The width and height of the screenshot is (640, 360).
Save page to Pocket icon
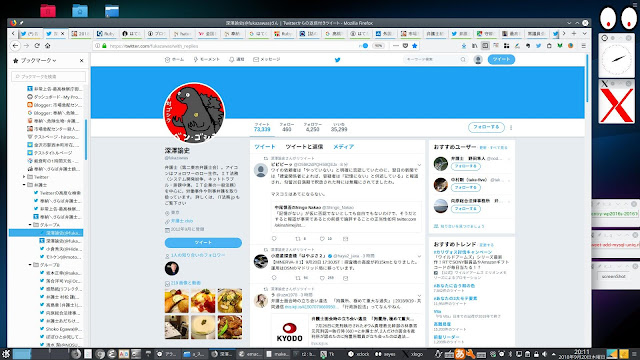tap(405, 46)
